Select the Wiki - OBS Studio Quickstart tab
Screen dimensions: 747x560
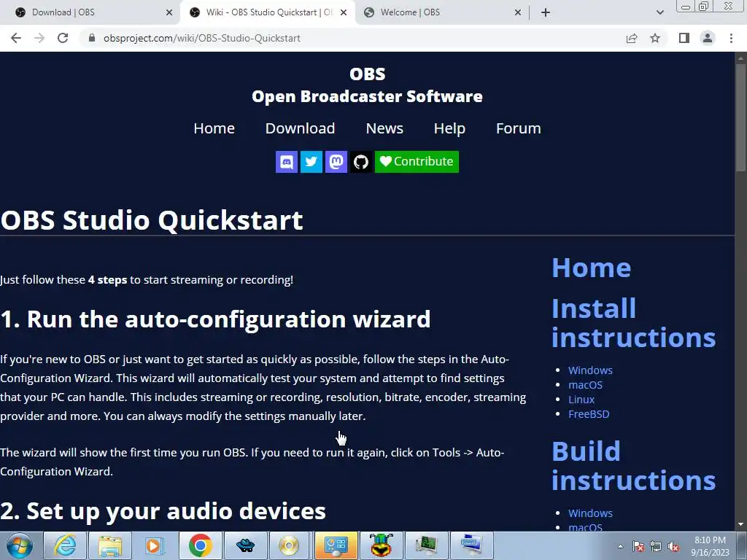[268, 12]
